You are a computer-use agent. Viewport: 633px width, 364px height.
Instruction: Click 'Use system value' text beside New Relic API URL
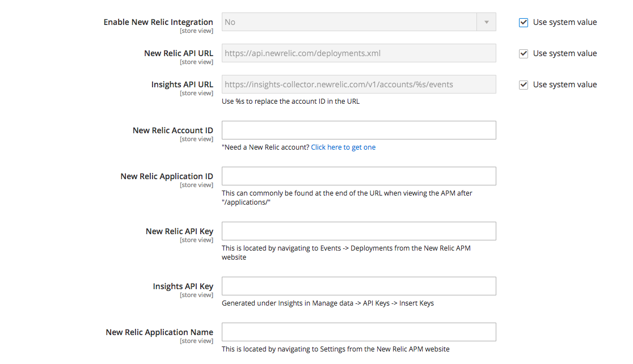[565, 53]
